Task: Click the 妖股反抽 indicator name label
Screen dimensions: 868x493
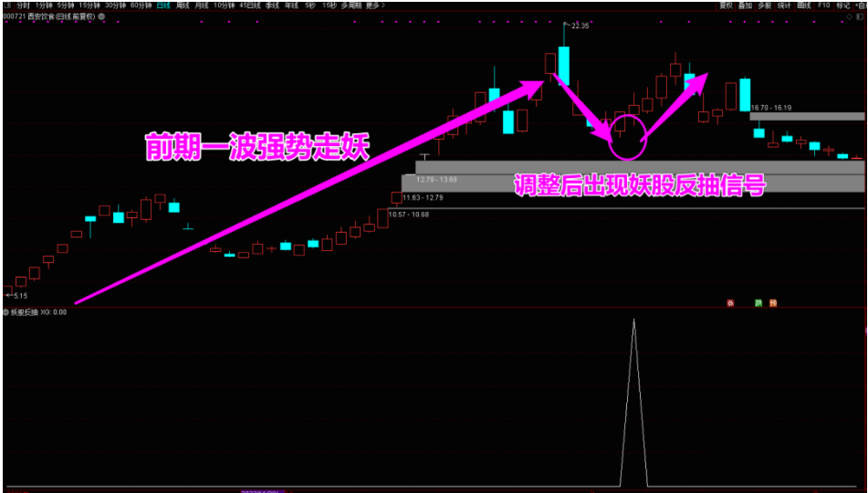Action: click(25, 312)
